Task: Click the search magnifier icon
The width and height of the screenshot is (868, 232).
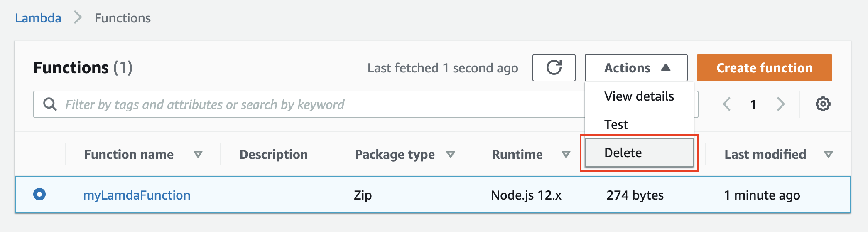Action: click(50, 104)
